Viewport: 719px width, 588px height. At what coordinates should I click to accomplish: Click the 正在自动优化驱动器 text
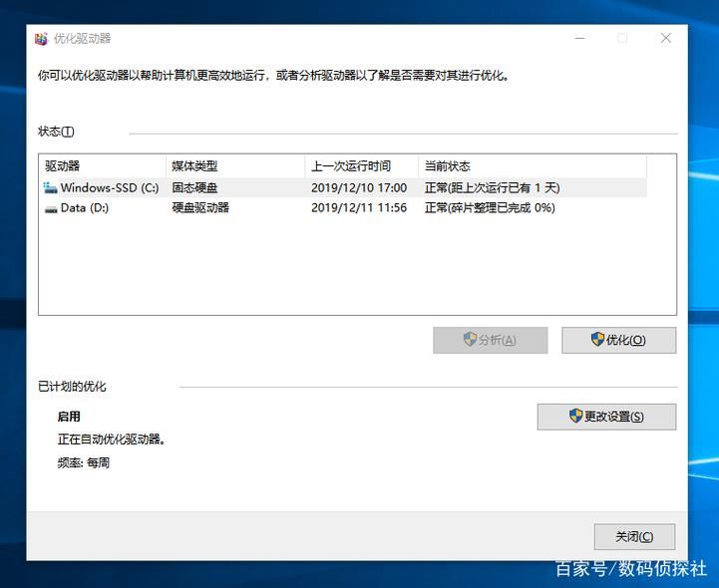pos(112,440)
